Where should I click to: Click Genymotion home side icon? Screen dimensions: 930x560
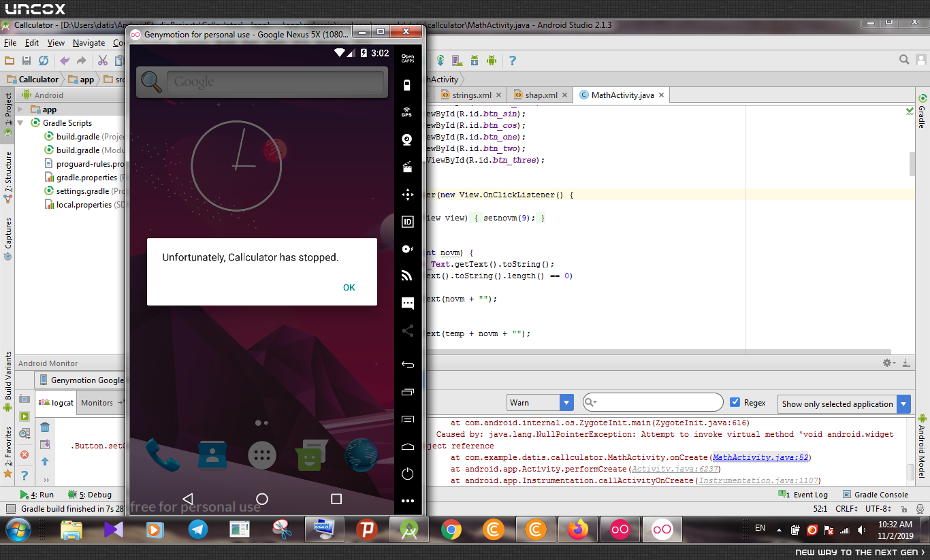[x=407, y=446]
